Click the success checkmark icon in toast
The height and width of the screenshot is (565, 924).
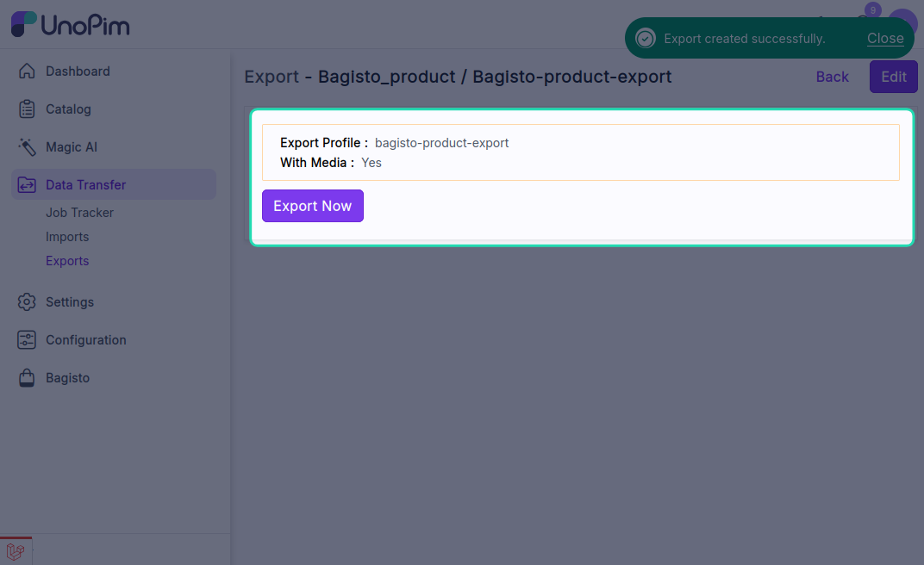[646, 38]
